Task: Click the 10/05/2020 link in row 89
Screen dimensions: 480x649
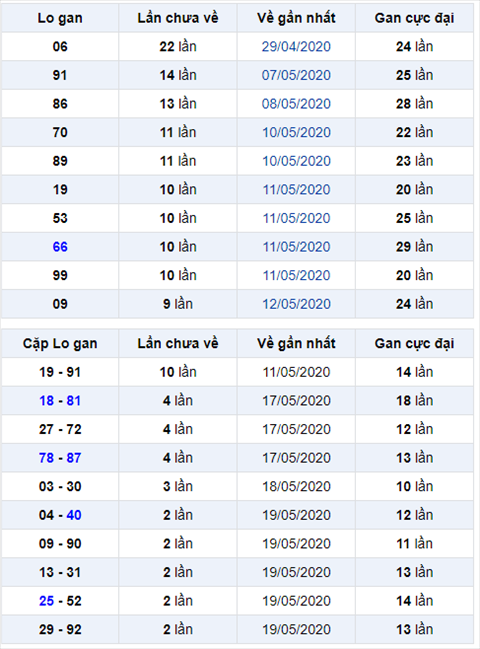Action: tap(296, 161)
